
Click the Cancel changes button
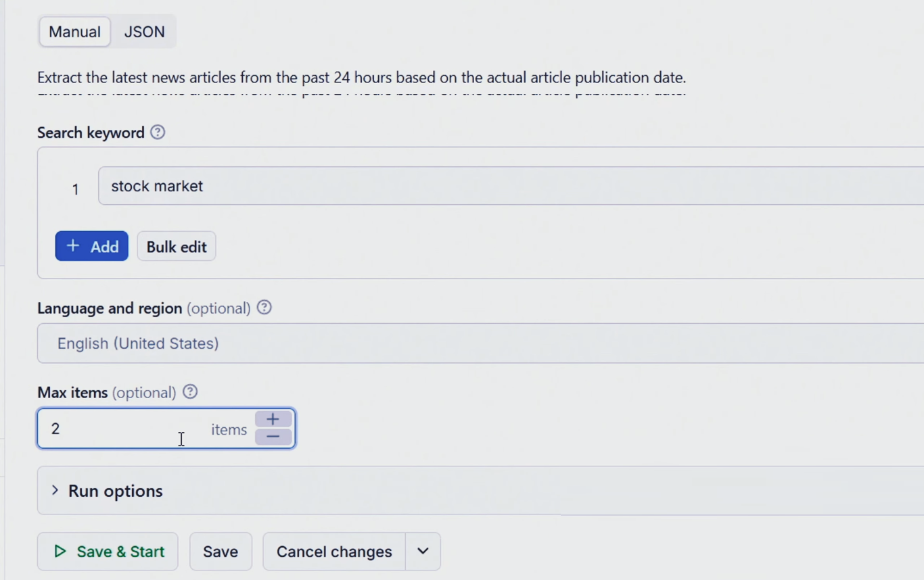click(334, 552)
